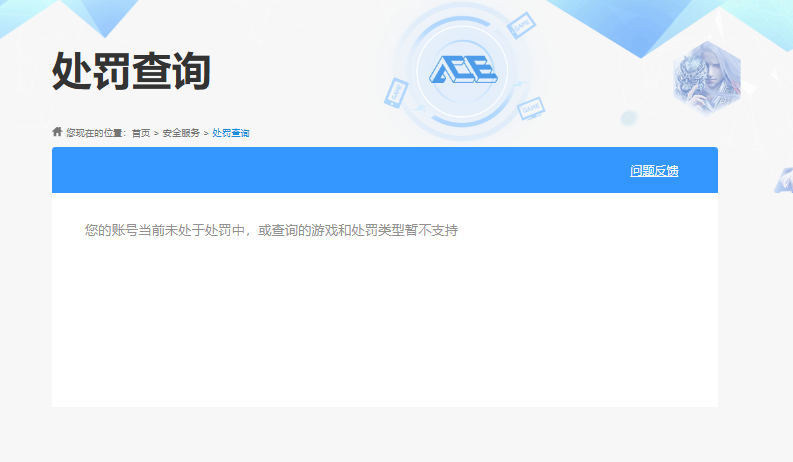Click the GAME card icon below right of the logo

(530, 106)
